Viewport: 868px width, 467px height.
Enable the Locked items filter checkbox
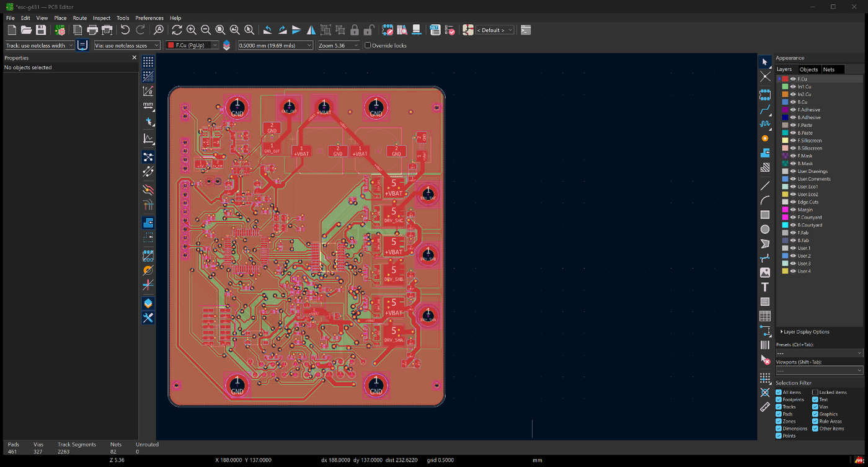[815, 392]
